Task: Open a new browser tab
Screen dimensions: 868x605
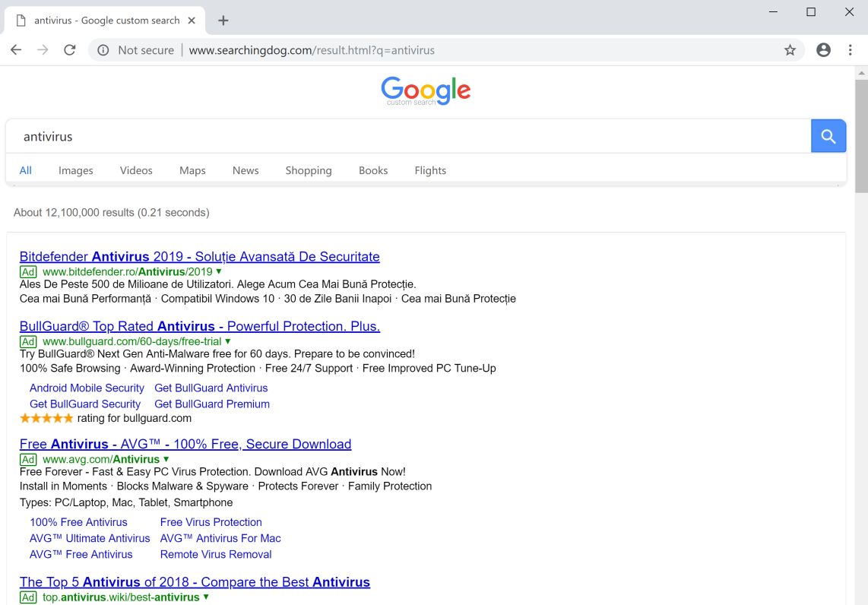Action: pos(223,20)
